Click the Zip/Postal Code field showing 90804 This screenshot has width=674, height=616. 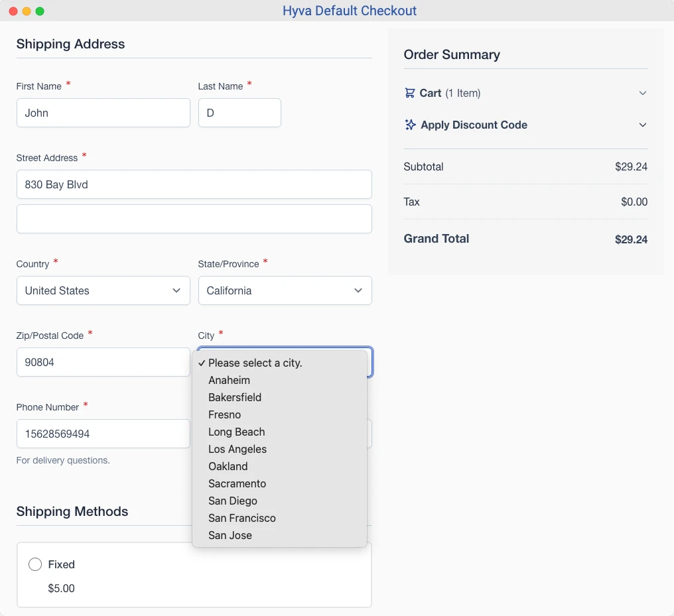click(103, 362)
